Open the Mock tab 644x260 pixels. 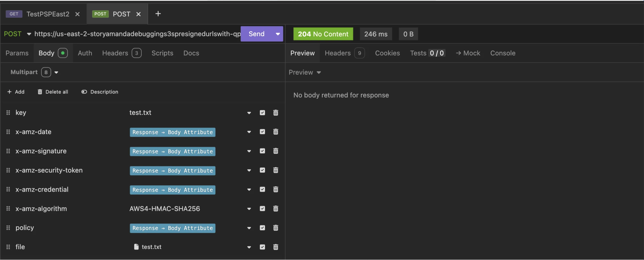(x=468, y=53)
